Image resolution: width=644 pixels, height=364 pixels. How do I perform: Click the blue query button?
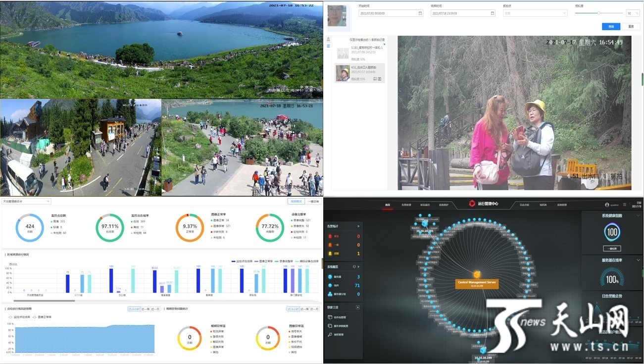[x=611, y=27]
